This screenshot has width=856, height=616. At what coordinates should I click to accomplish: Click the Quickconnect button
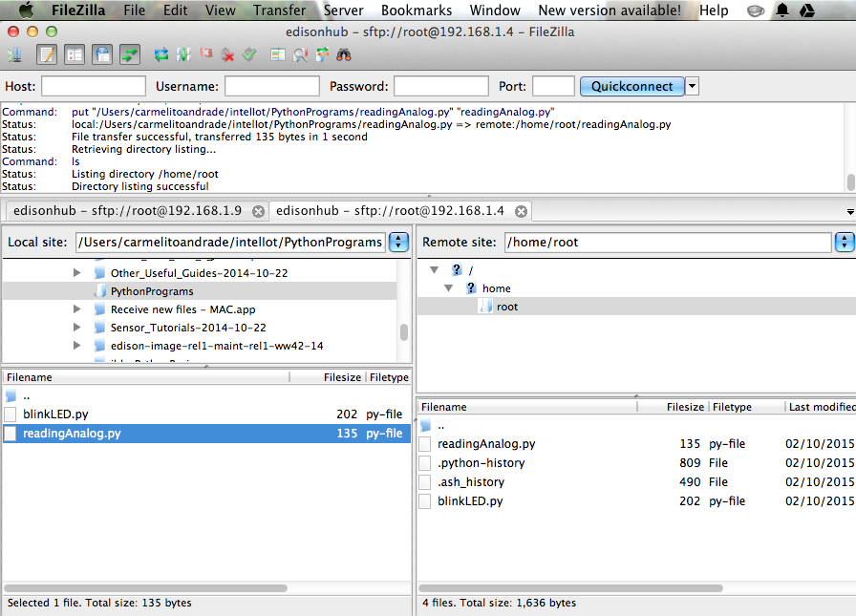tap(631, 86)
